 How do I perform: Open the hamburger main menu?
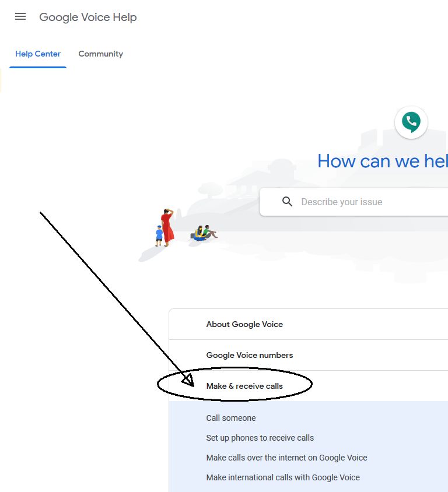pos(20,16)
